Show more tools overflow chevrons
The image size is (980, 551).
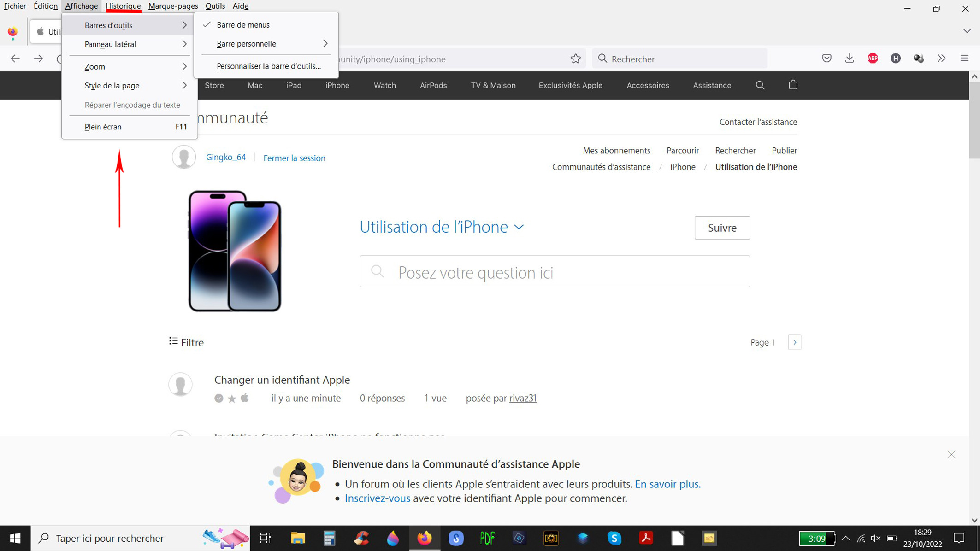pos(941,59)
